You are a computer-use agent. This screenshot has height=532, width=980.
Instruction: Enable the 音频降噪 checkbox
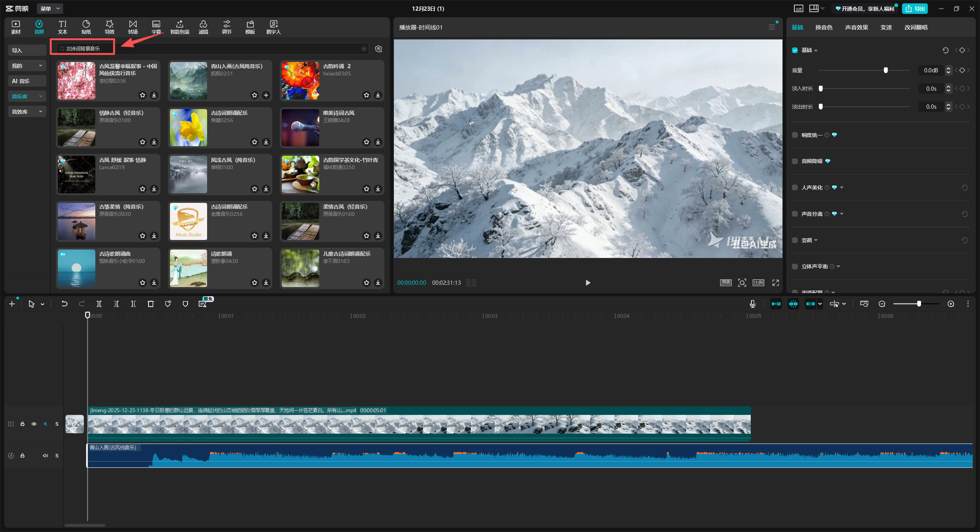tap(795, 161)
